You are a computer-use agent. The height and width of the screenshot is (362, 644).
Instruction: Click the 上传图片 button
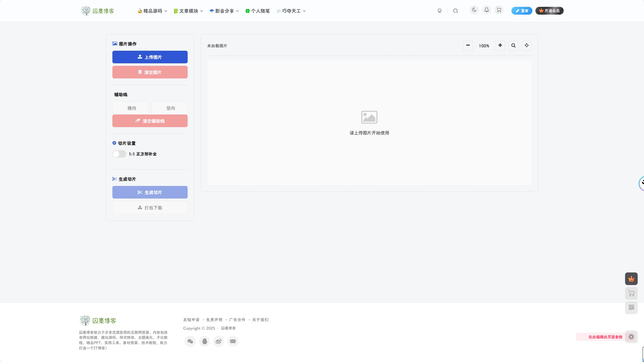click(150, 57)
